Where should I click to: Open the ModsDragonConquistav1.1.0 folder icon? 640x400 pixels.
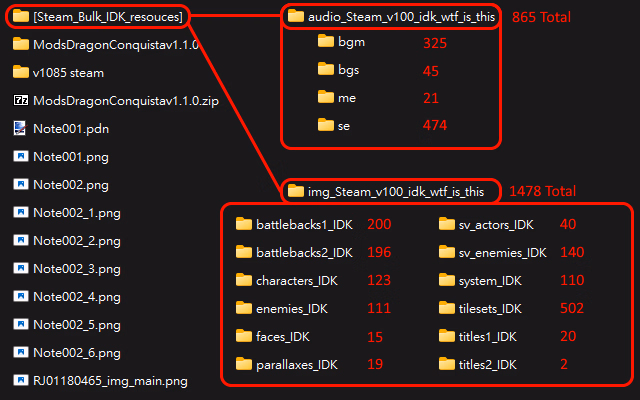pyautogui.click(x=21, y=44)
